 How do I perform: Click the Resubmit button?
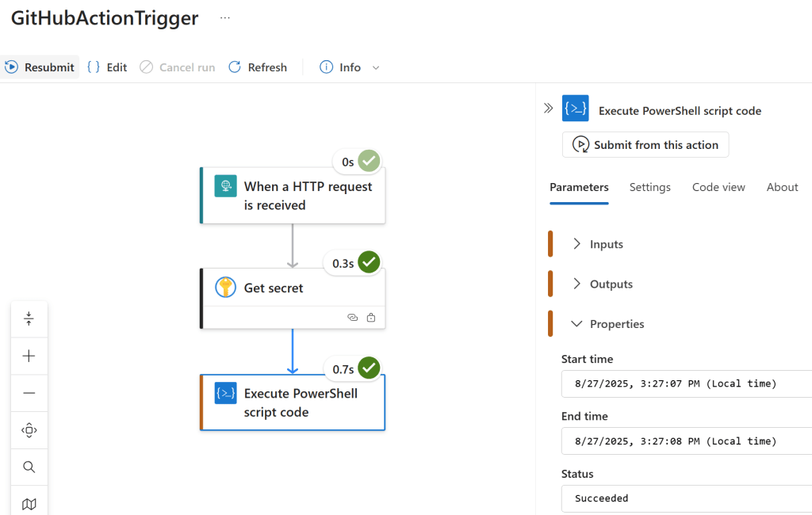pyautogui.click(x=40, y=67)
